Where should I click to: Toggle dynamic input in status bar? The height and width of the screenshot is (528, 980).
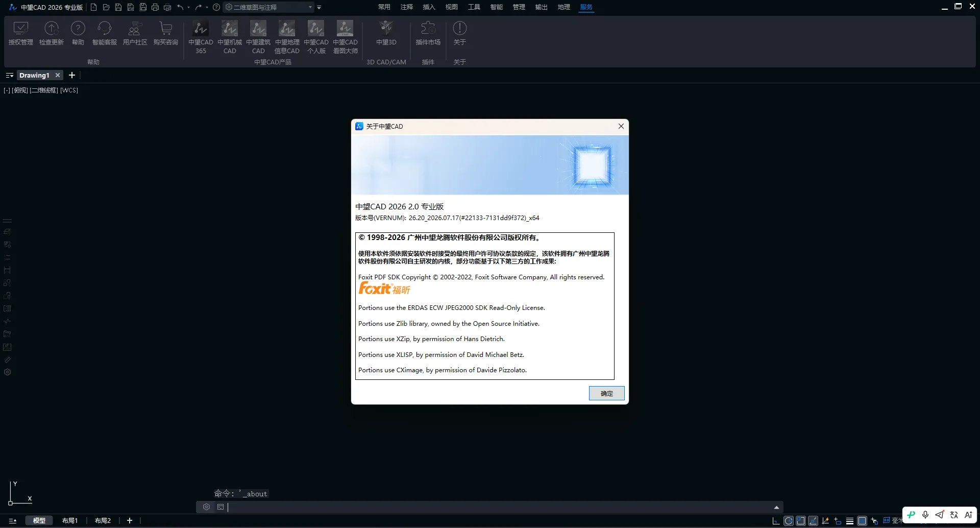(x=838, y=521)
